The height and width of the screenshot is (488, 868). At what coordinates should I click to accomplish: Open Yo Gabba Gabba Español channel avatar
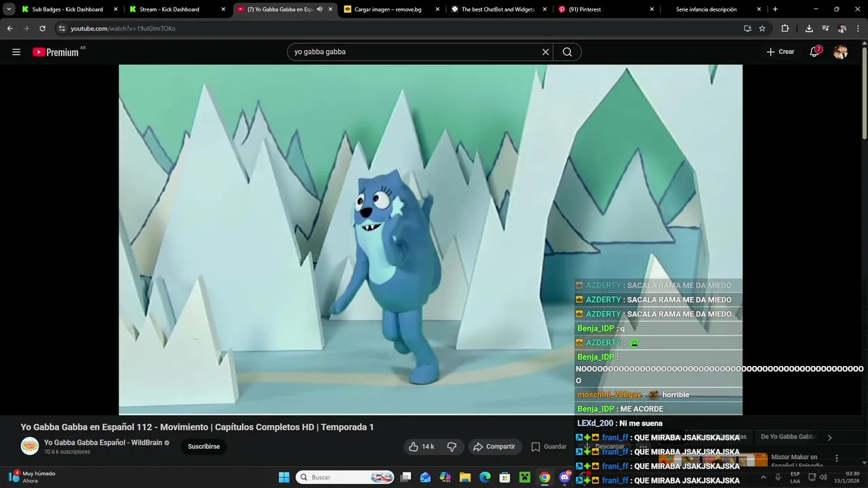pos(30,446)
